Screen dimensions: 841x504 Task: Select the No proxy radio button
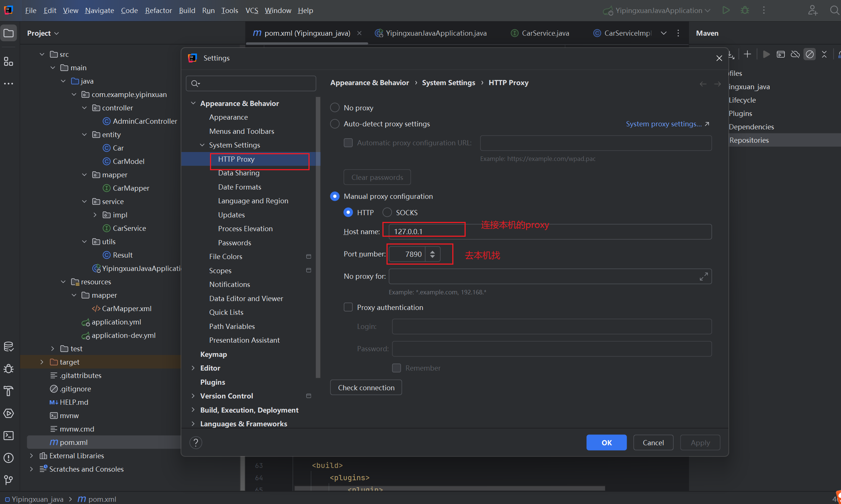coord(335,108)
